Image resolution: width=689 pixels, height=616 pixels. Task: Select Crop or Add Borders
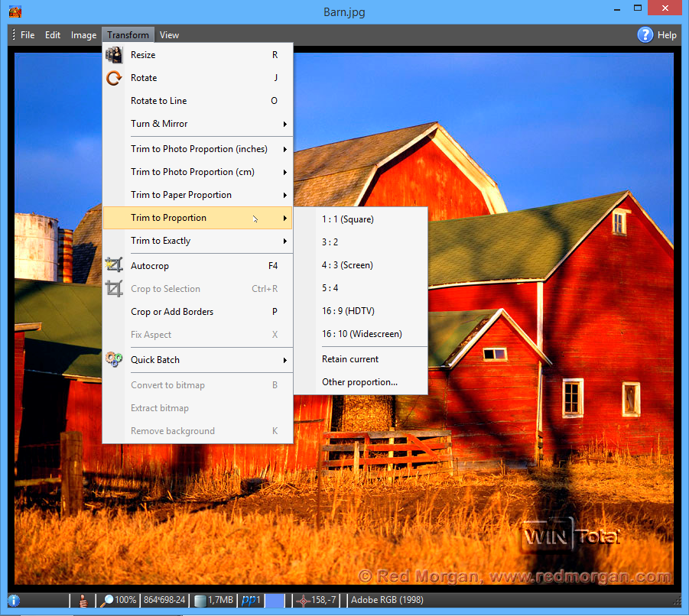172,312
